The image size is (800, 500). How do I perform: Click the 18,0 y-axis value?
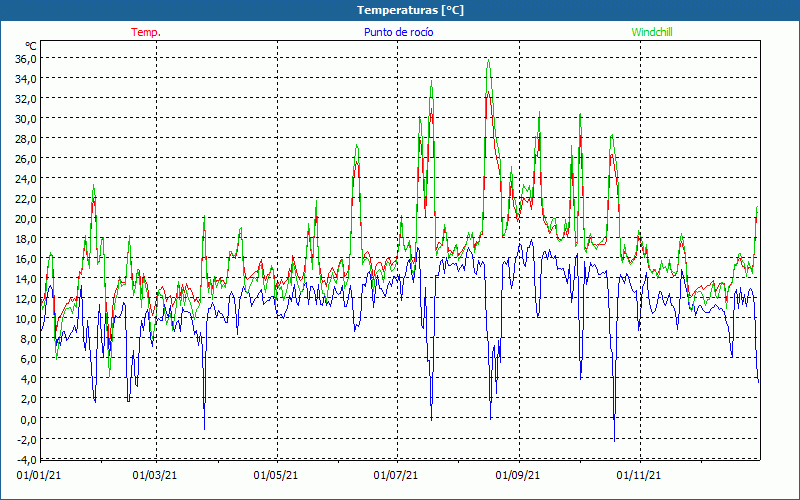26,239
